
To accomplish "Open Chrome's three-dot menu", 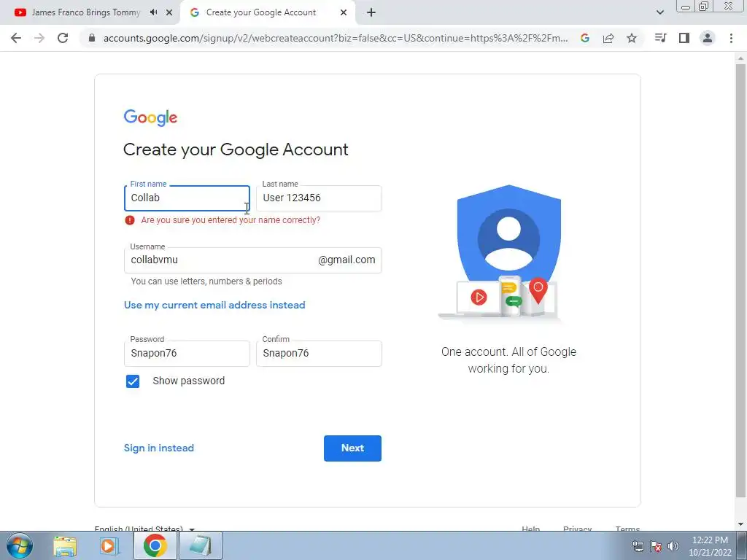I will (731, 38).
